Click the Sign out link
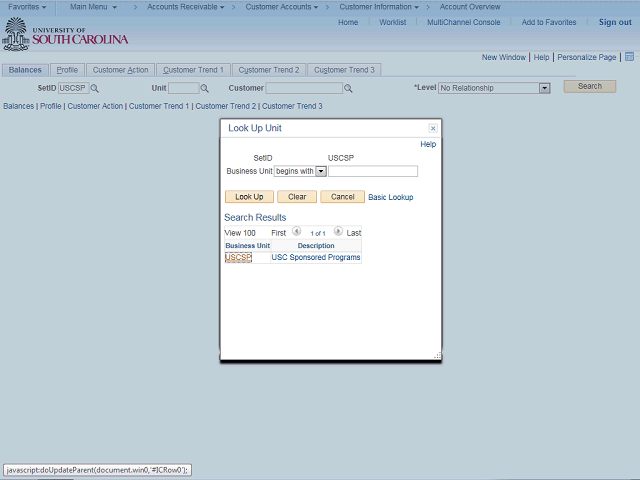Viewport: 640px width, 480px height. (615, 22)
